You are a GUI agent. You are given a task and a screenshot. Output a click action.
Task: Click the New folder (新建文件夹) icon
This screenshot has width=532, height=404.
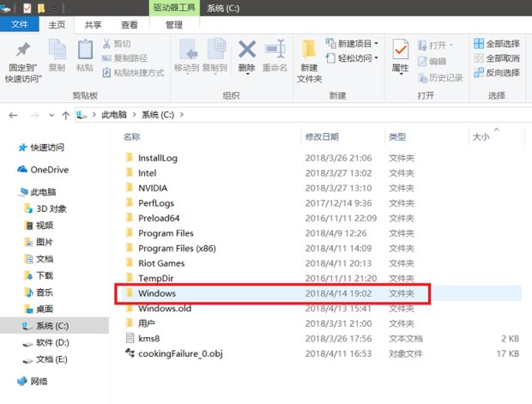[309, 50]
